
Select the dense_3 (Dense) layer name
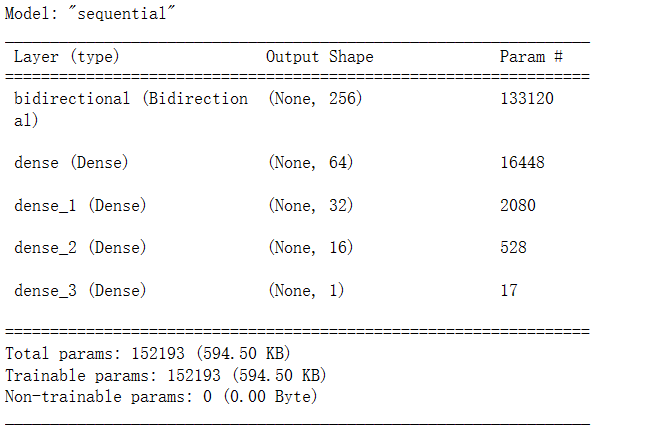tap(80, 290)
